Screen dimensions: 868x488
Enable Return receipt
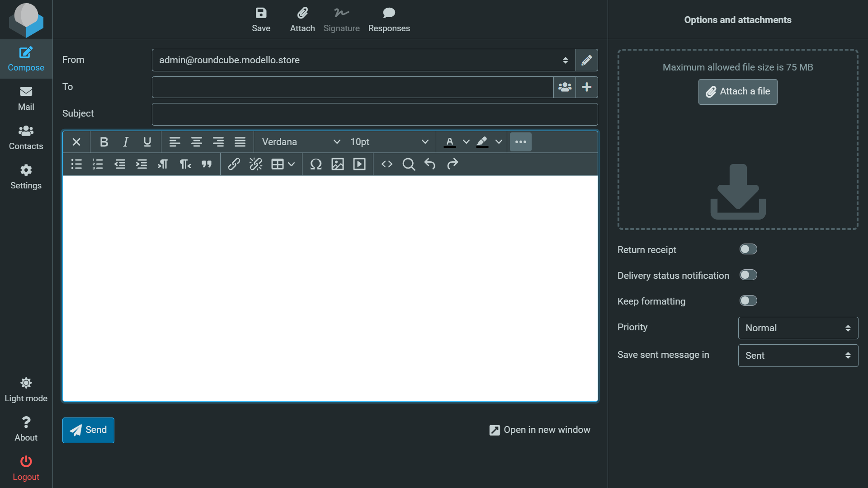[x=748, y=249]
